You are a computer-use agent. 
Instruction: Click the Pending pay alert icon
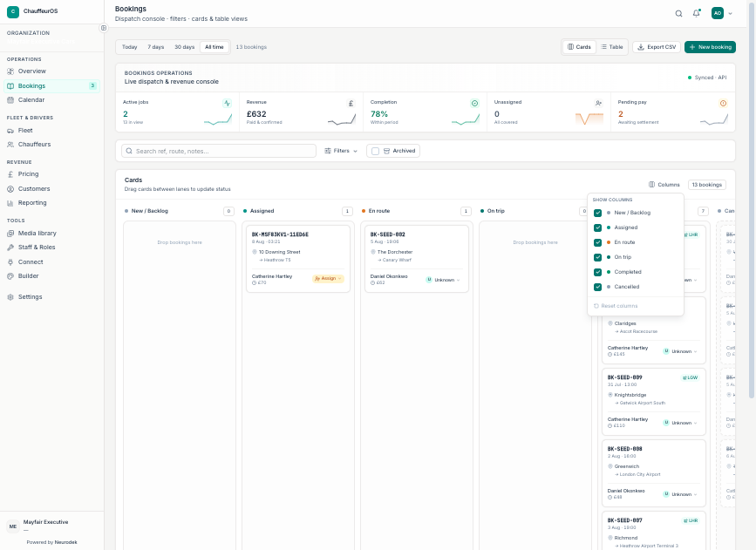click(x=723, y=103)
